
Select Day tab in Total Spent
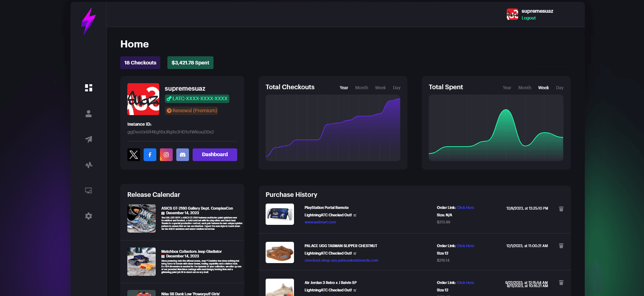point(560,88)
